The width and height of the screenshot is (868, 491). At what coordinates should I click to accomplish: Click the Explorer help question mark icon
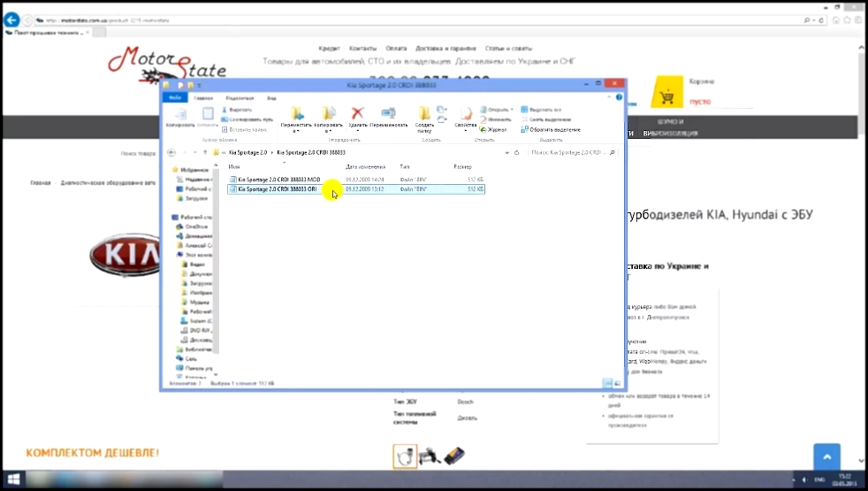pos(619,97)
